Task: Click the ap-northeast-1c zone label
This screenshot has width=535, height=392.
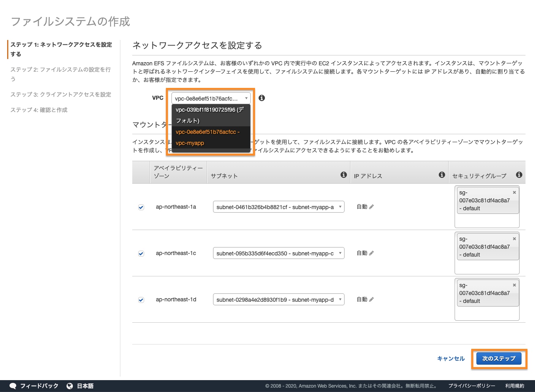Action: [176, 253]
